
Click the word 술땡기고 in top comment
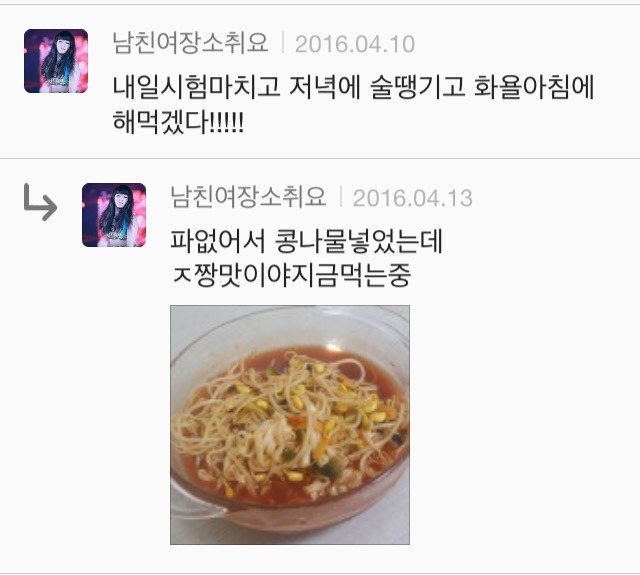418,87
